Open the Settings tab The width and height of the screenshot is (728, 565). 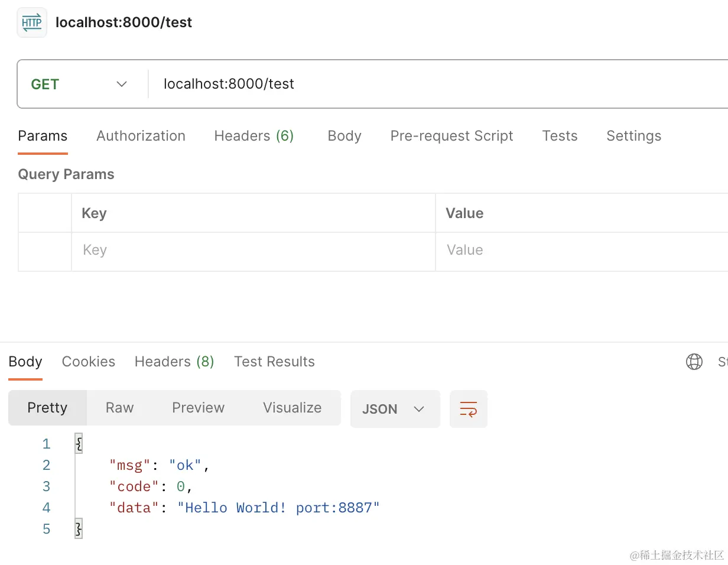[x=633, y=136]
